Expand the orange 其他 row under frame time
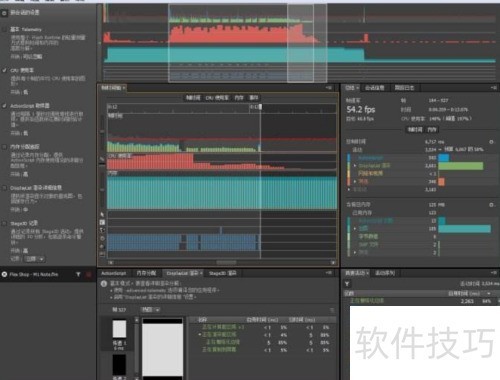This screenshot has width=500, height=380. (355, 182)
